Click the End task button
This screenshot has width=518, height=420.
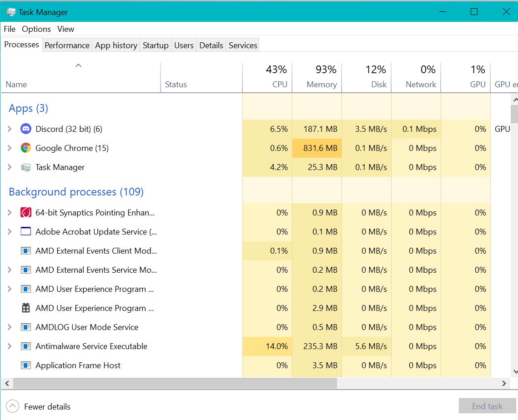487,406
